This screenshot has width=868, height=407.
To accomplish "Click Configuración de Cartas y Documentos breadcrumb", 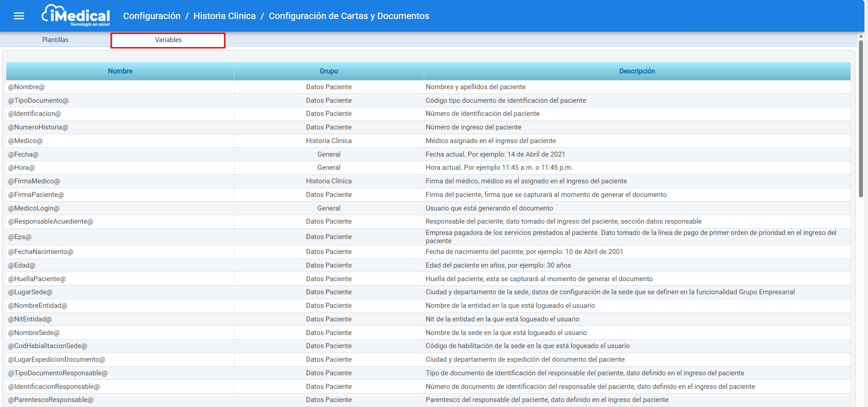I will pos(349,16).
